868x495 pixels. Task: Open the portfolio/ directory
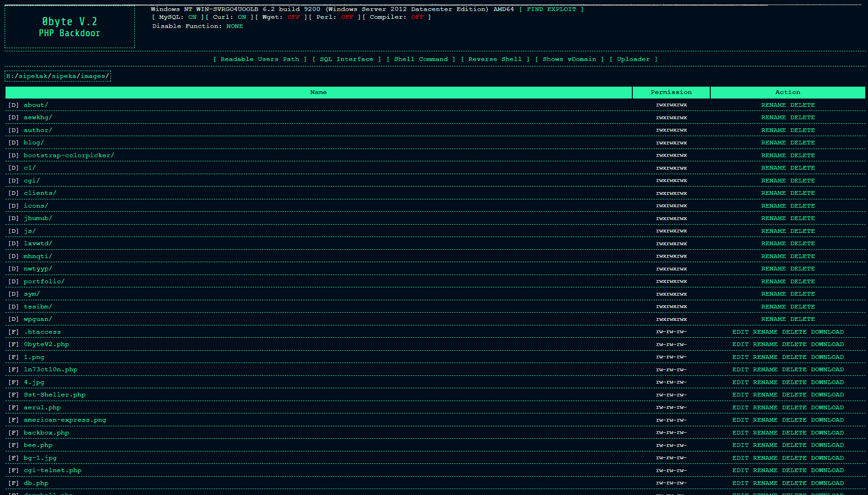pyautogui.click(x=44, y=281)
